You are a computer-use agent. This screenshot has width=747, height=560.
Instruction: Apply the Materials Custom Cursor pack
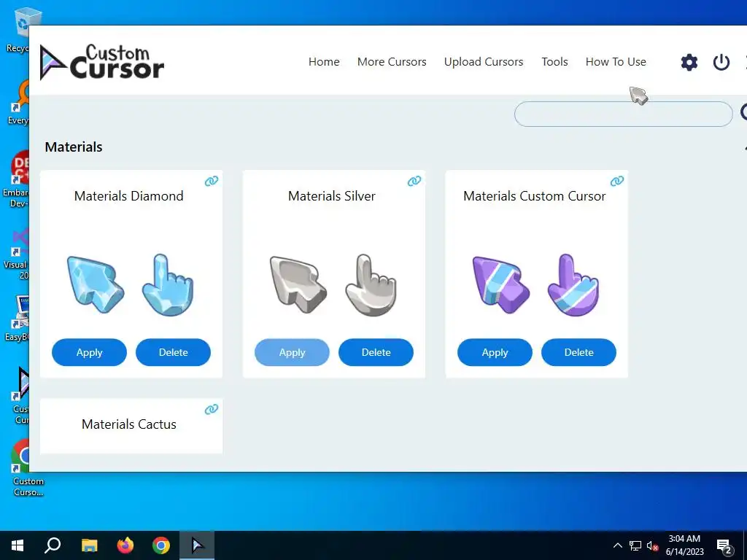[x=495, y=352]
